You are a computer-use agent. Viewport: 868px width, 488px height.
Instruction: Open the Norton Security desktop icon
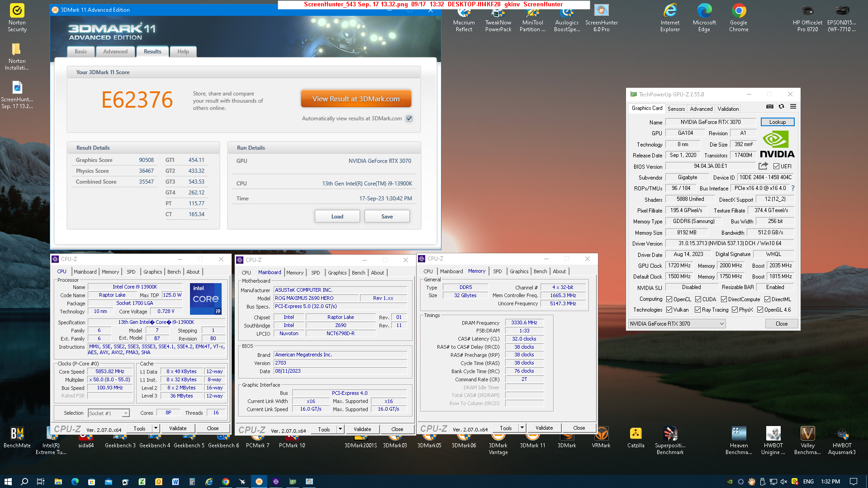[x=17, y=18]
